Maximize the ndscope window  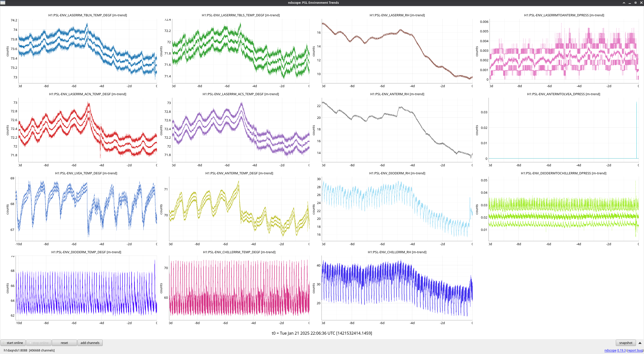[x=635, y=3]
